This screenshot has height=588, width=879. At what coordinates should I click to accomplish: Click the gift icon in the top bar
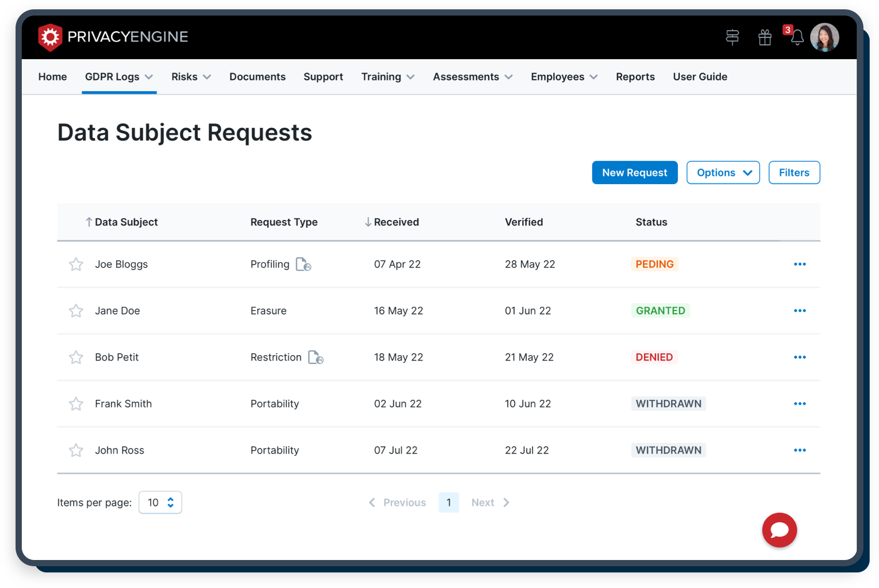[764, 37]
